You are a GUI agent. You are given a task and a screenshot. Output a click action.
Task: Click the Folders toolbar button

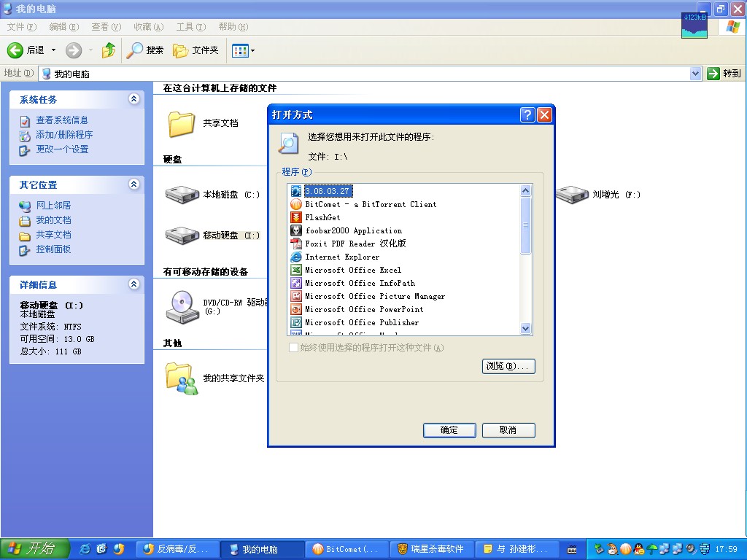[196, 50]
